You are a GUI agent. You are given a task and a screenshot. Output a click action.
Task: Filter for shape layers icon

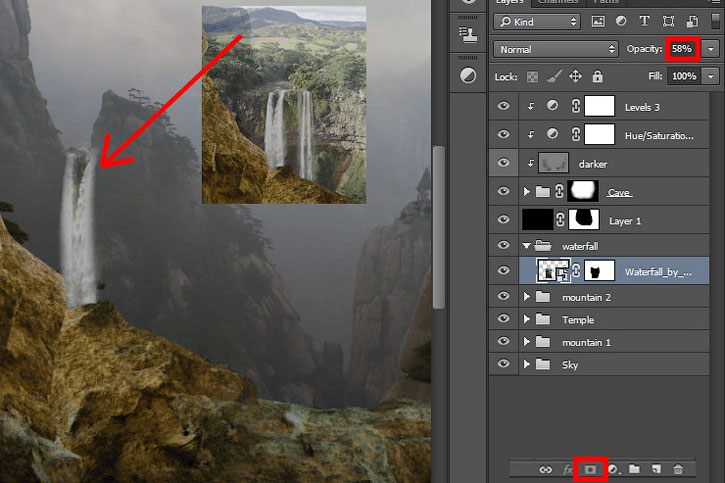click(x=668, y=21)
